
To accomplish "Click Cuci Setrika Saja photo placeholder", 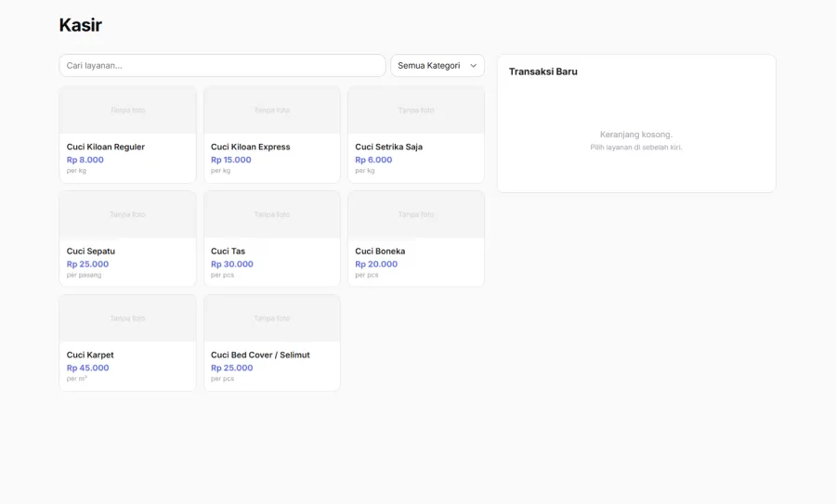I will click(x=416, y=110).
